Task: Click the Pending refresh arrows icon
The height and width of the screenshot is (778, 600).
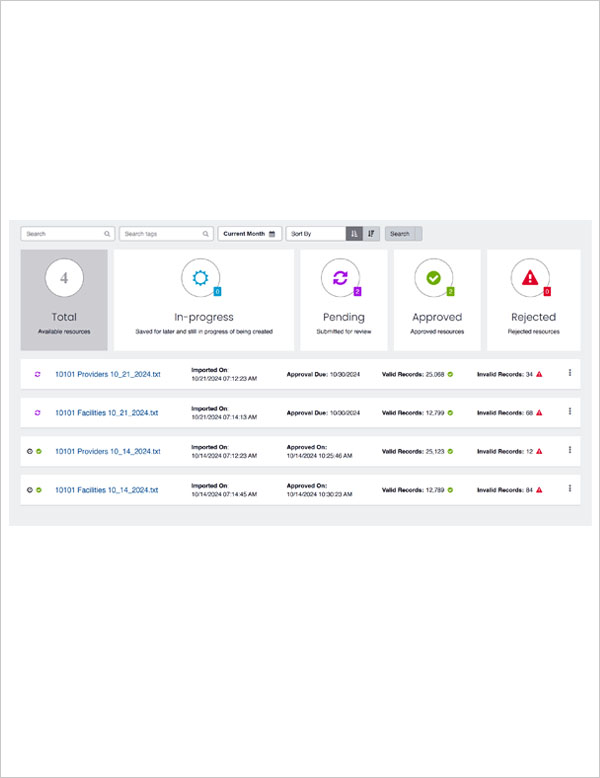Action: tap(340, 277)
